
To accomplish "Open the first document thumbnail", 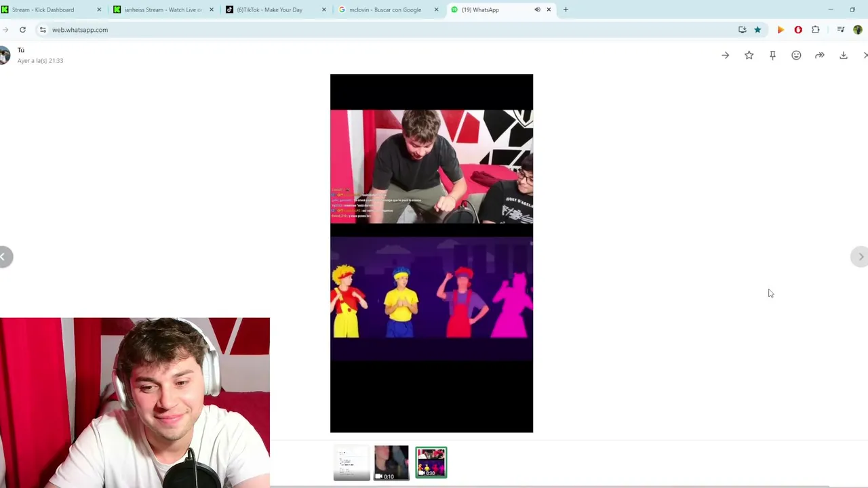I will pos(351,463).
